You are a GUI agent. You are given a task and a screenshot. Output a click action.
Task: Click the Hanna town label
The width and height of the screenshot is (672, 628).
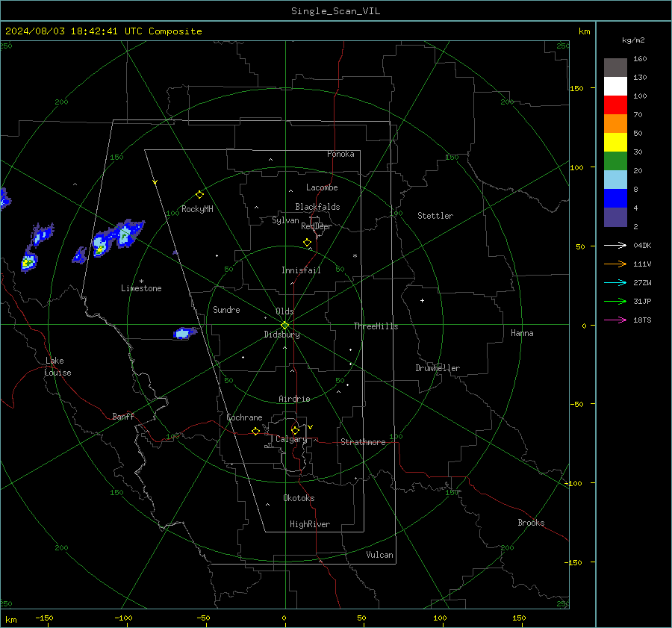522,333
